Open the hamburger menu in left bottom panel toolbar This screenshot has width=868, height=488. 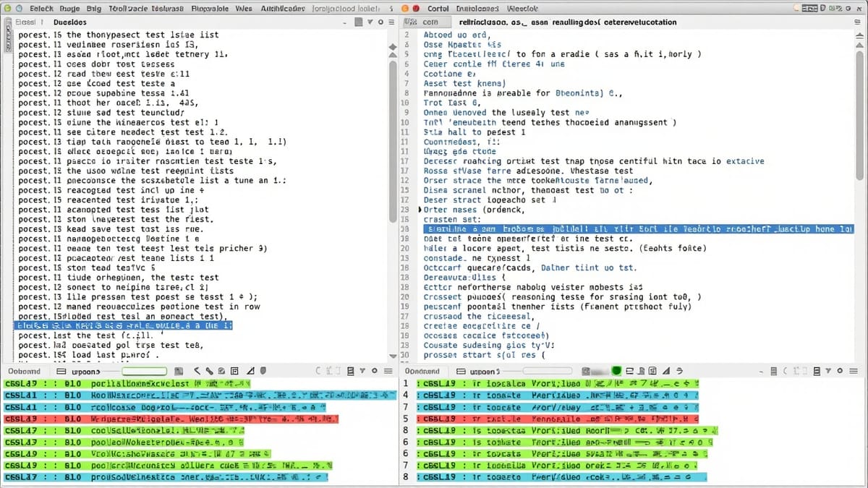click(x=388, y=371)
